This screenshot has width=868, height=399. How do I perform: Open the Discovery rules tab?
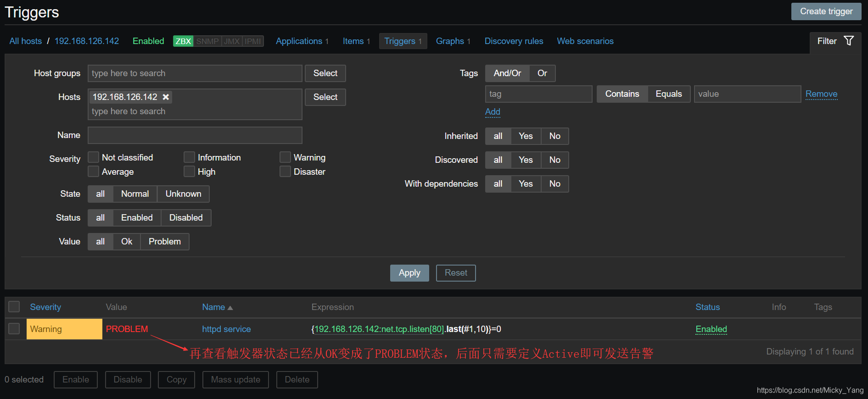pyautogui.click(x=514, y=41)
